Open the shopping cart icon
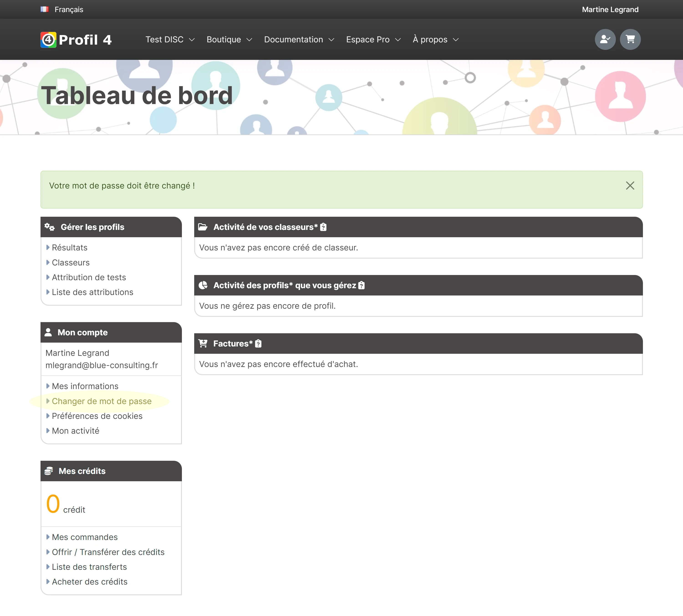Viewport: 683px width, 616px height. 630,40
